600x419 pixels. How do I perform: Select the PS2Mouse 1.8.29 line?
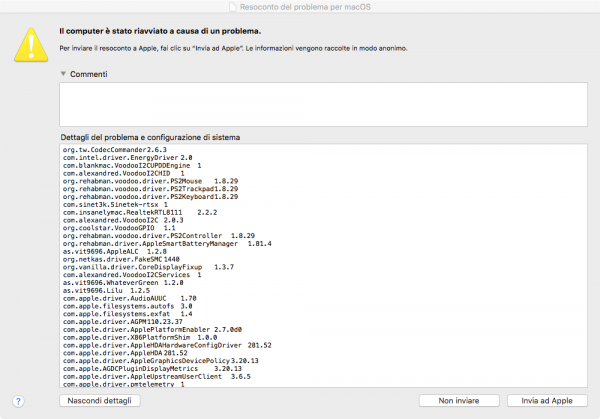(150, 181)
